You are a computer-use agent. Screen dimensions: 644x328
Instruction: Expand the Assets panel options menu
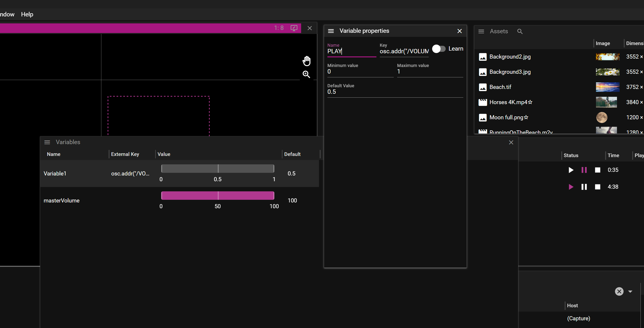pyautogui.click(x=482, y=31)
